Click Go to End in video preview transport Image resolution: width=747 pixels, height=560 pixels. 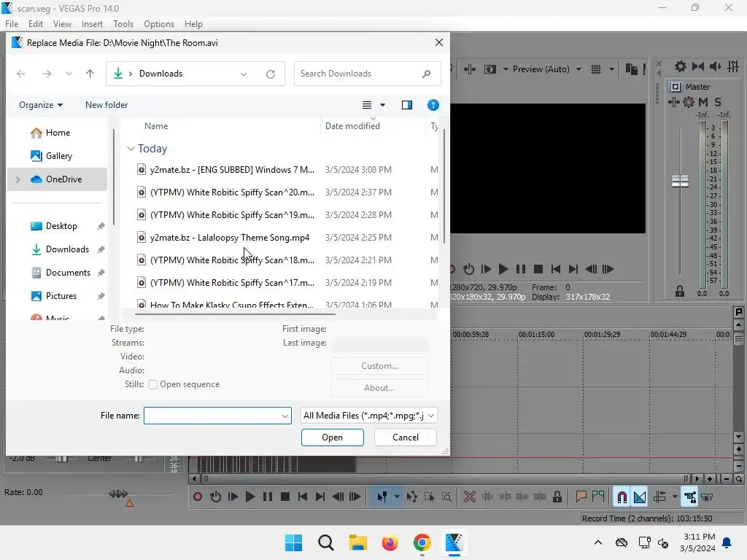(x=573, y=269)
